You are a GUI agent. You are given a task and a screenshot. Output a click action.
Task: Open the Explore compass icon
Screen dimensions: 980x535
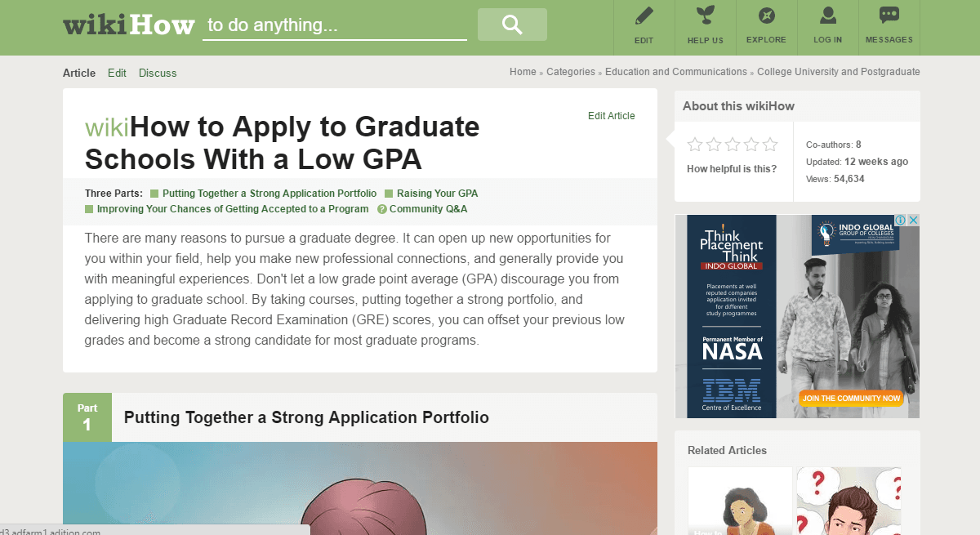pos(766,16)
